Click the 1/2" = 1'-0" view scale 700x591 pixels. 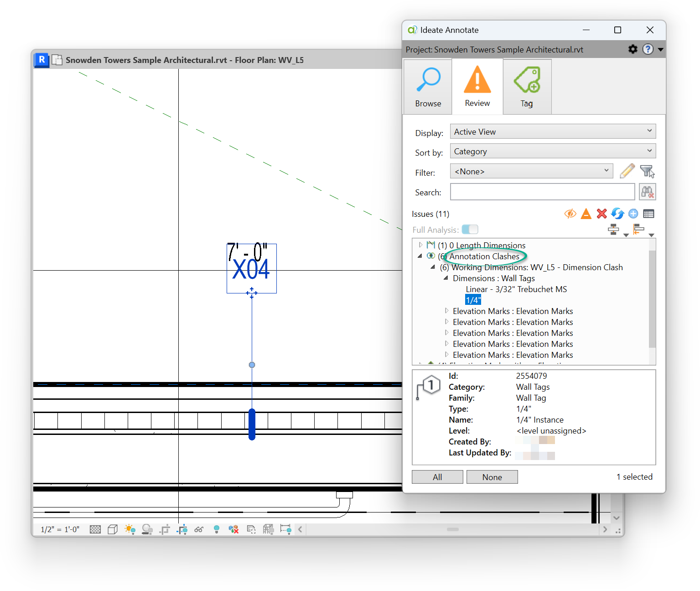(60, 529)
